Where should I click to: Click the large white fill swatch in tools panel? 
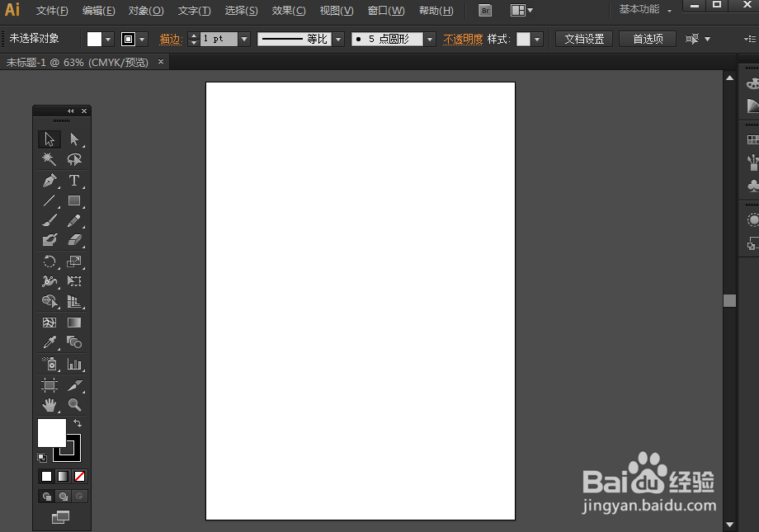click(52, 433)
